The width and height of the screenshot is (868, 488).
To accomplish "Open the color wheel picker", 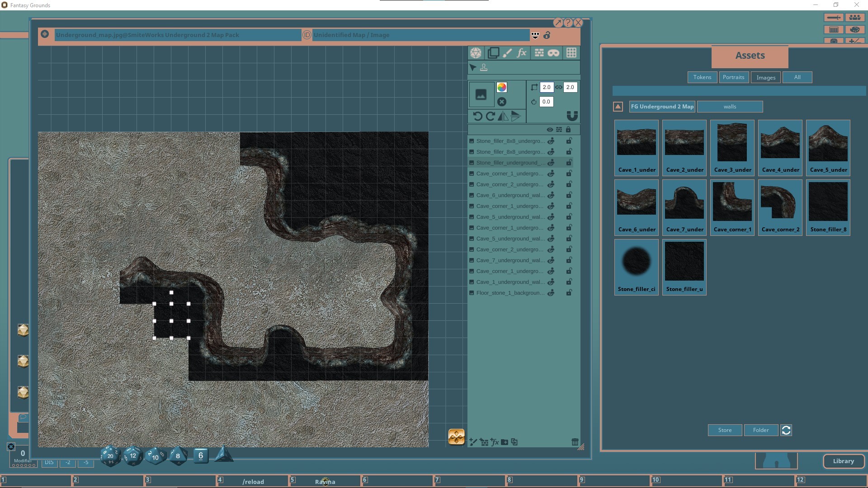I will point(502,87).
